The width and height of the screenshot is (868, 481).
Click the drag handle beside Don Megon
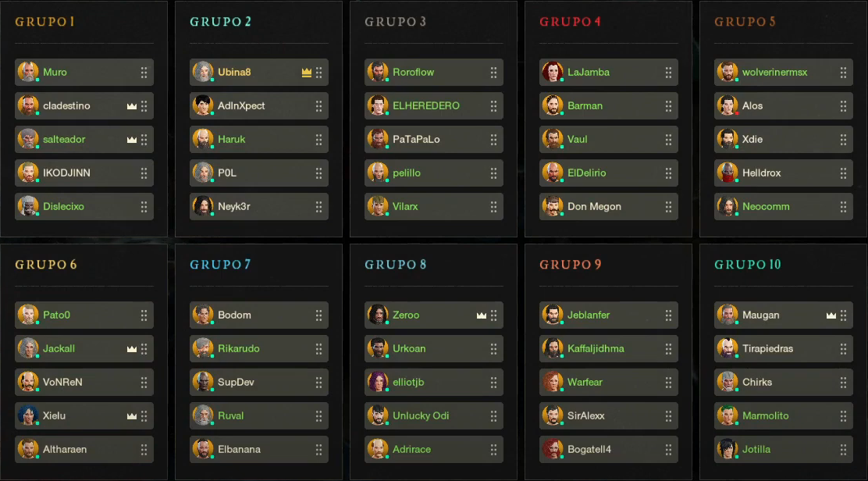point(668,207)
